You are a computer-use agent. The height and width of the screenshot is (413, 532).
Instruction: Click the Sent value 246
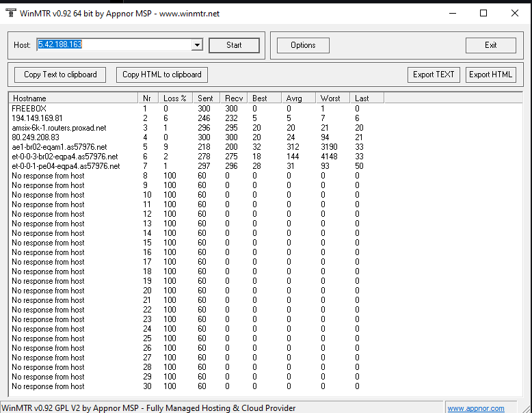pos(204,118)
